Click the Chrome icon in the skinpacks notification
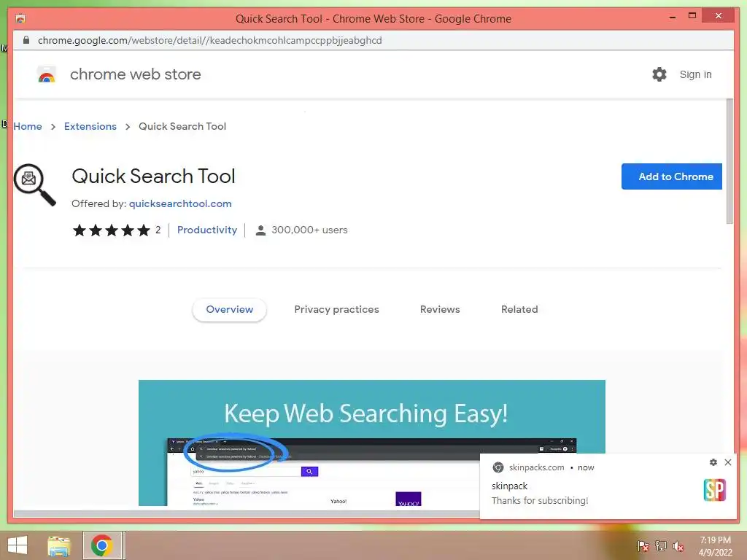Image resolution: width=747 pixels, height=560 pixels. [498, 467]
